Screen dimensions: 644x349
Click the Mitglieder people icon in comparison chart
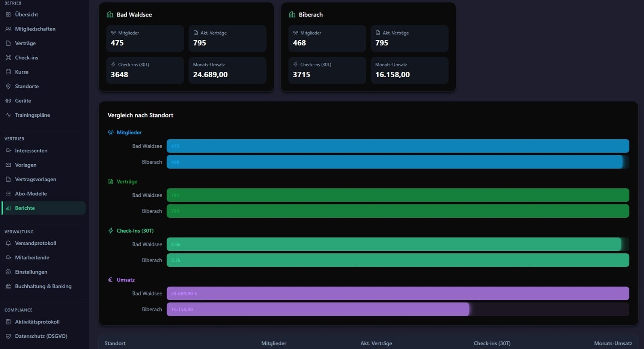(x=111, y=132)
